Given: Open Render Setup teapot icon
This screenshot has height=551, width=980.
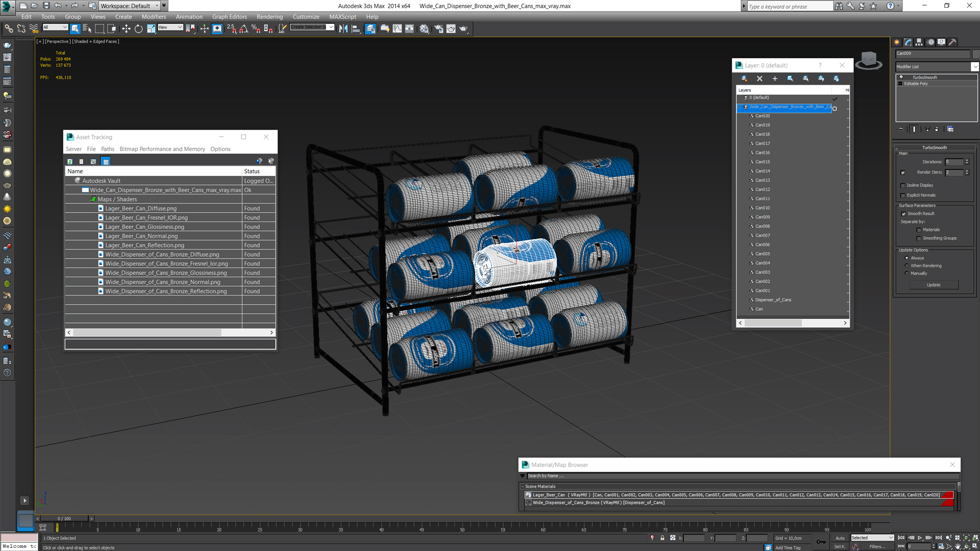Looking at the screenshot, I should tap(438, 29).
